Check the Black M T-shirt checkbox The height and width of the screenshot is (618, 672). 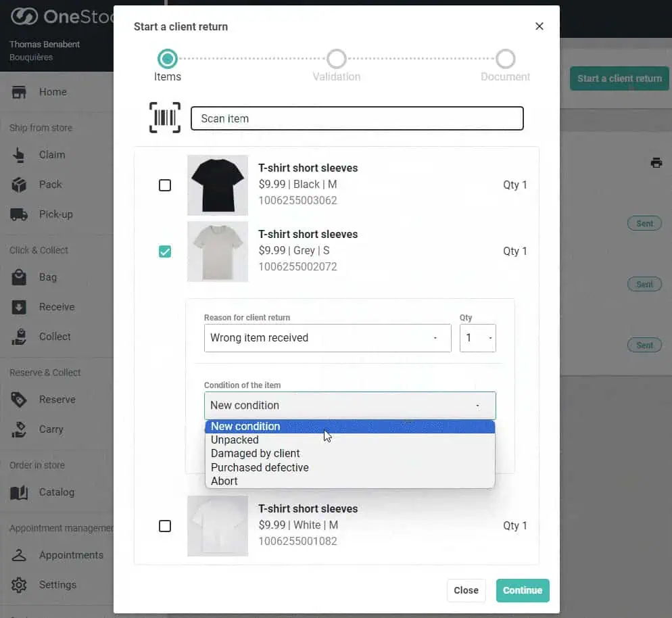pos(164,185)
